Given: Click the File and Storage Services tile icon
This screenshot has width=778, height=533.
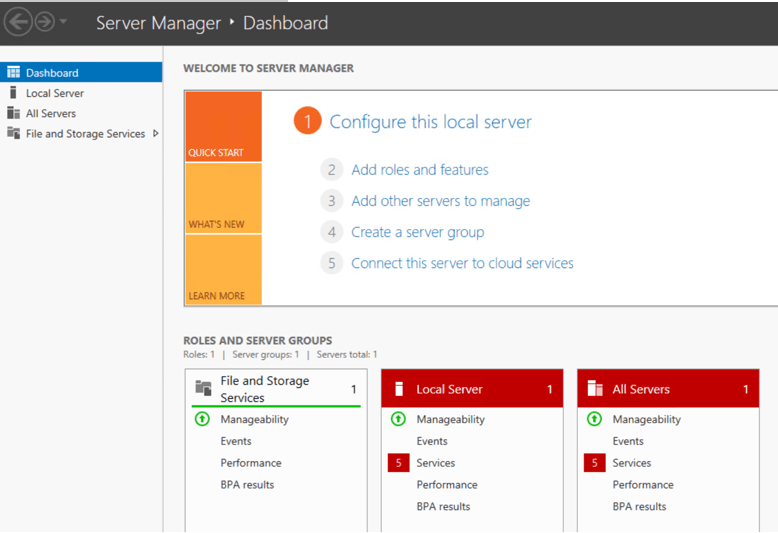Looking at the screenshot, I should tap(203, 389).
